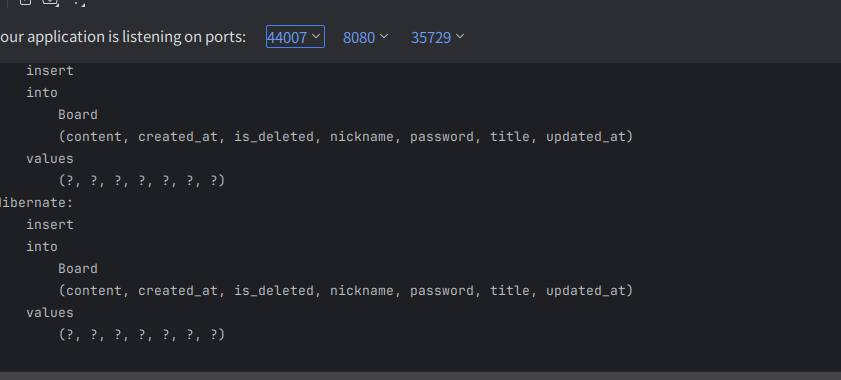
Task: Click the red Stop process icon
Action: tap(25, 2)
